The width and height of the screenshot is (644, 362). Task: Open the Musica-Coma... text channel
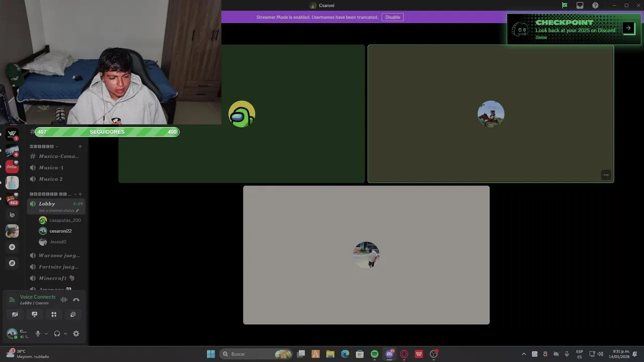tap(56, 156)
